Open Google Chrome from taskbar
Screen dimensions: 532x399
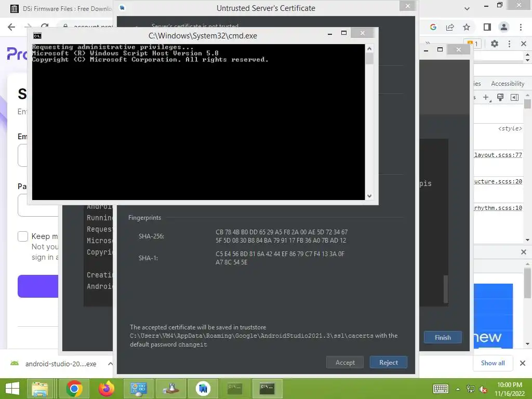[x=74, y=389]
